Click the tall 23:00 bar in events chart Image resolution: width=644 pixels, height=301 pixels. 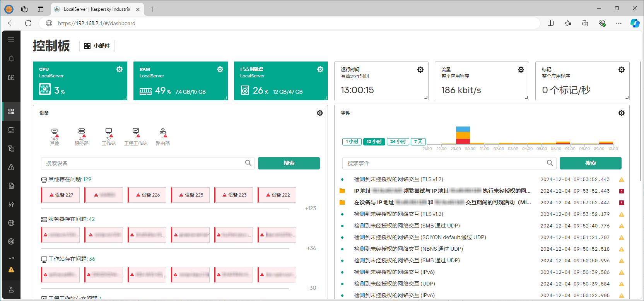[463, 135]
